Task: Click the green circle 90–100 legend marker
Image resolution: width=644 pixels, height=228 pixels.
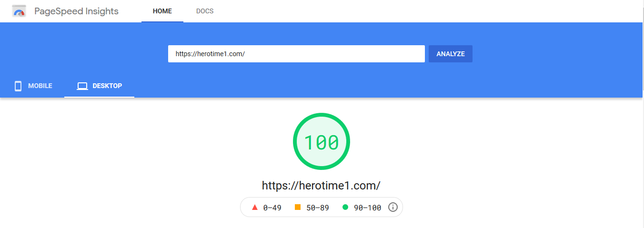Action: tap(345, 207)
